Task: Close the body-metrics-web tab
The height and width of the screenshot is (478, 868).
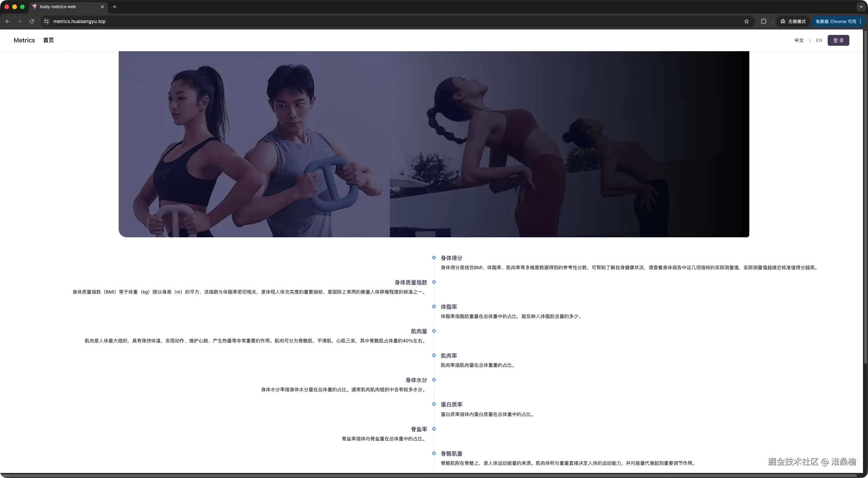Action: click(102, 7)
